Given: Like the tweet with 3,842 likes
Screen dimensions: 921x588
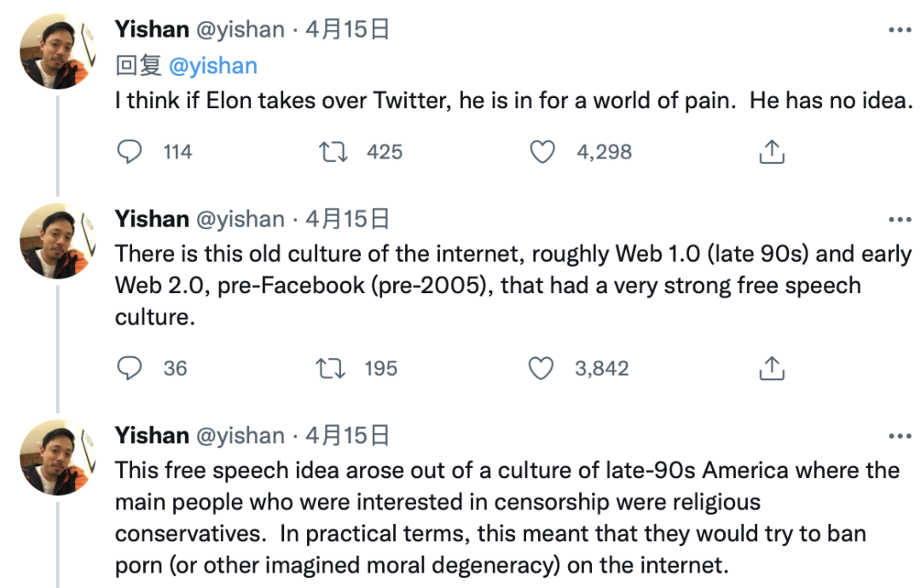Looking at the screenshot, I should [541, 368].
